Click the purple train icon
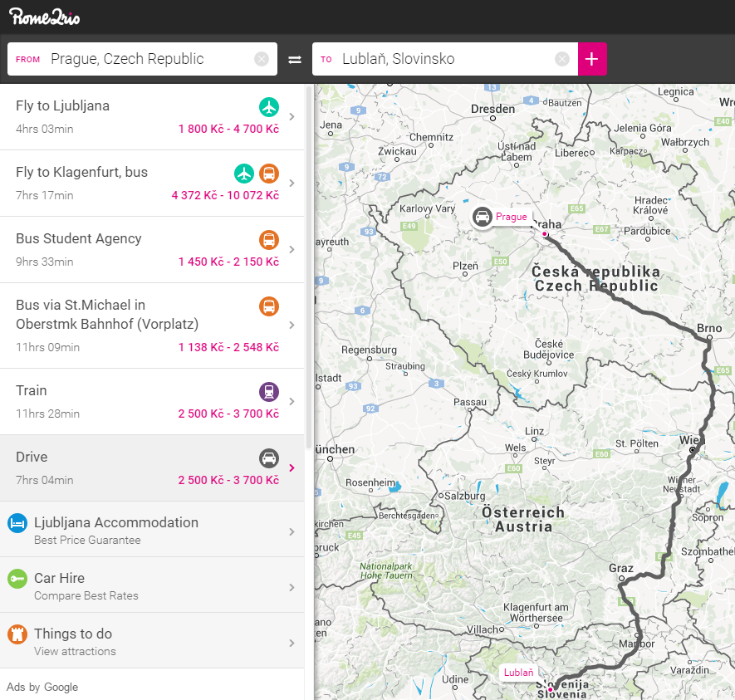Screen dimensions: 735x700 [x=268, y=392]
